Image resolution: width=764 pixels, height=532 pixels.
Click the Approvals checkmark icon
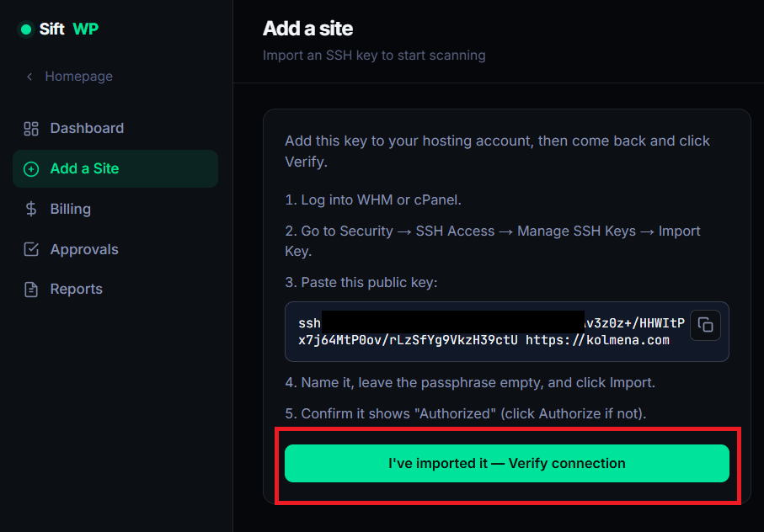coord(31,249)
